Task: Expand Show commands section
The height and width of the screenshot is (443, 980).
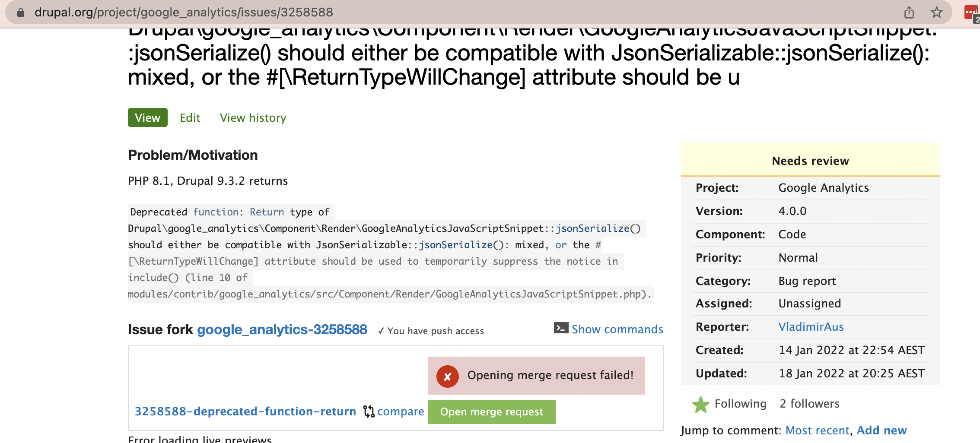Action: [x=617, y=329]
